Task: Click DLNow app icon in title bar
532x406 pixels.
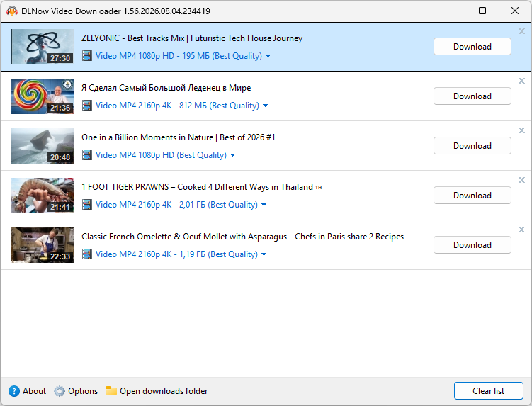Action: 12,11
